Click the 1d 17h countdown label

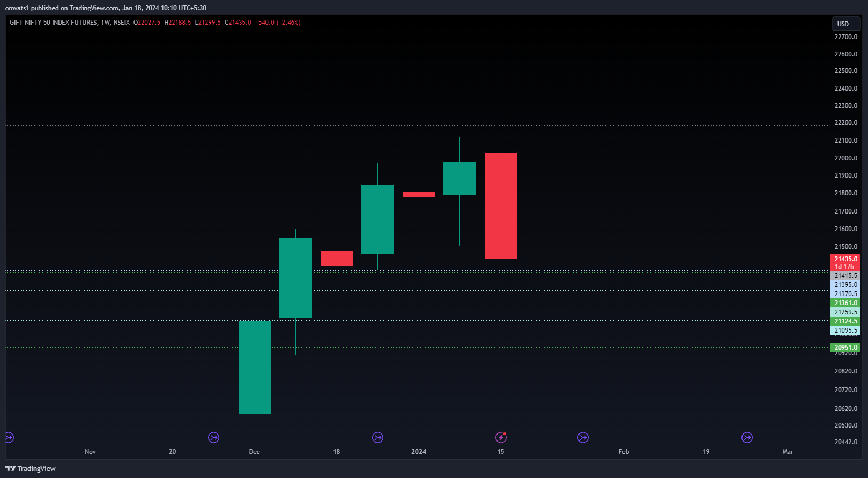coord(845,267)
